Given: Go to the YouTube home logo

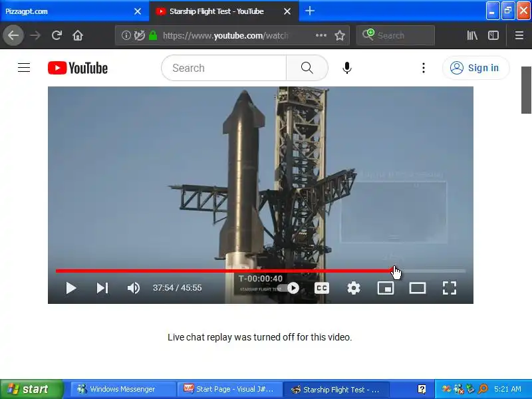Looking at the screenshot, I should pos(78,68).
